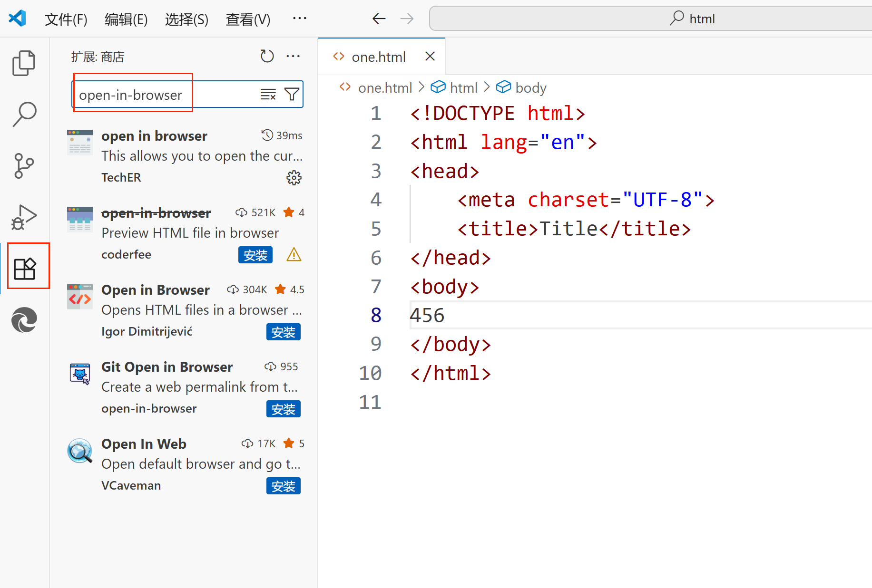Go forward with the right arrow

tap(407, 19)
